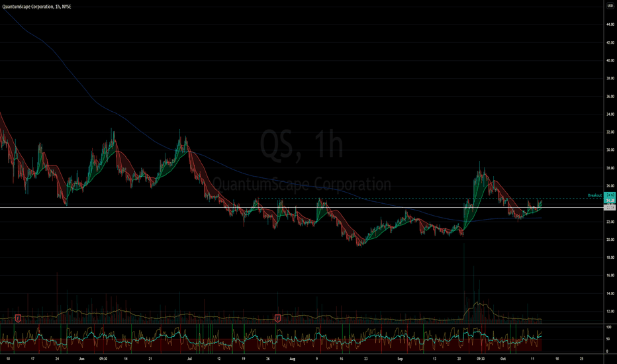Click the QuantumScape Corporation, 1h, NYSE chart title
Image resolution: width=617 pixels, height=364 pixels.
[x=36, y=7]
